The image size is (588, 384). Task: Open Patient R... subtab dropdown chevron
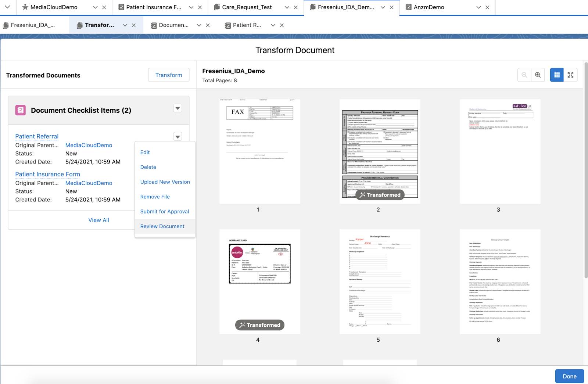point(273,25)
